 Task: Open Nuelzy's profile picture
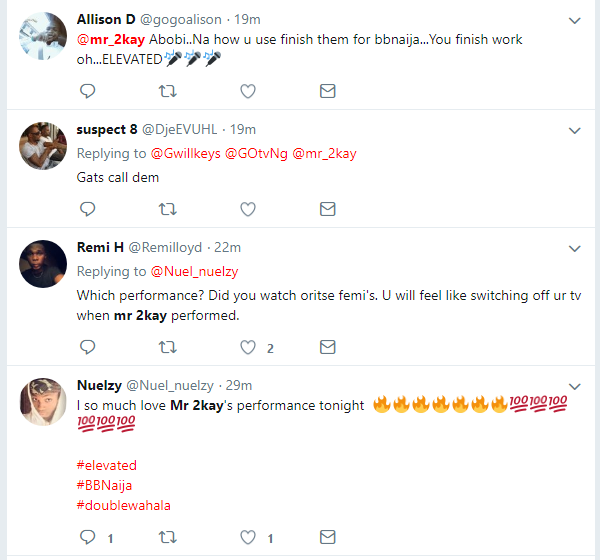click(43, 400)
